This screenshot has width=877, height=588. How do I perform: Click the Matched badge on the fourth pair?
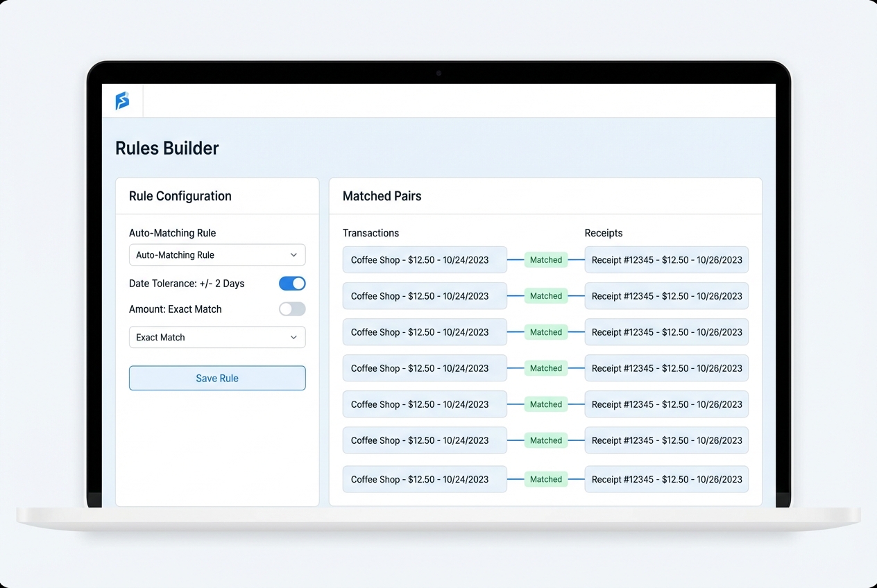point(545,368)
